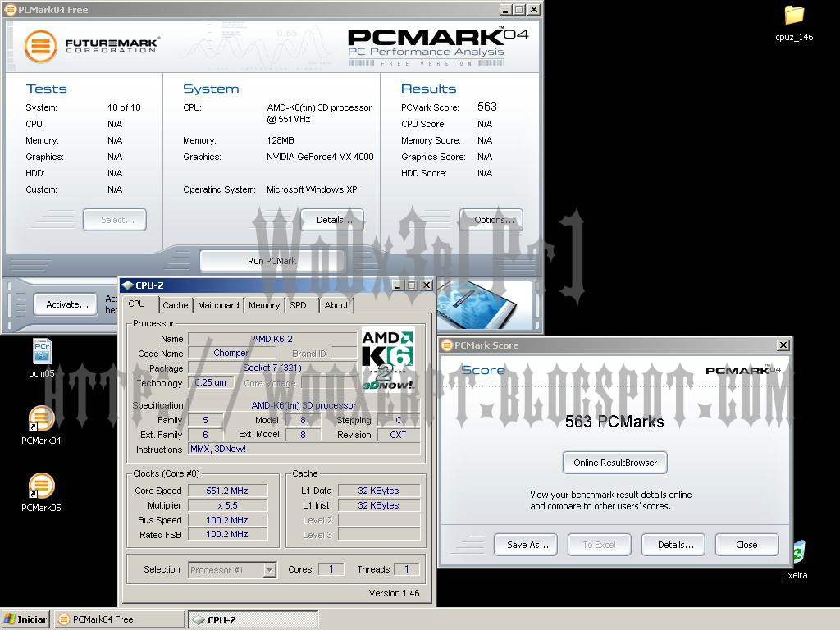The height and width of the screenshot is (630, 840).
Task: Click the Bus Speed 100.2 MHz field
Action: coord(227,520)
